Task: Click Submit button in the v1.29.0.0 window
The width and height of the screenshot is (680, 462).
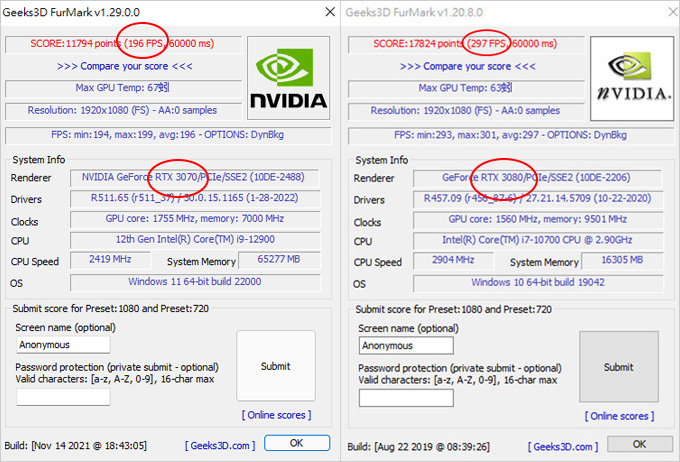Action: [276, 366]
